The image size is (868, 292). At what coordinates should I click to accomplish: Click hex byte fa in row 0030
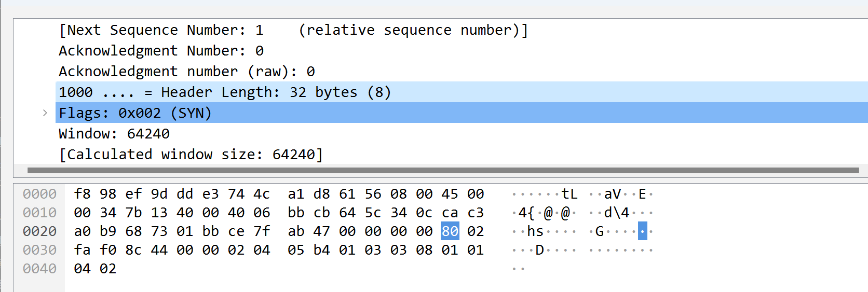82,249
